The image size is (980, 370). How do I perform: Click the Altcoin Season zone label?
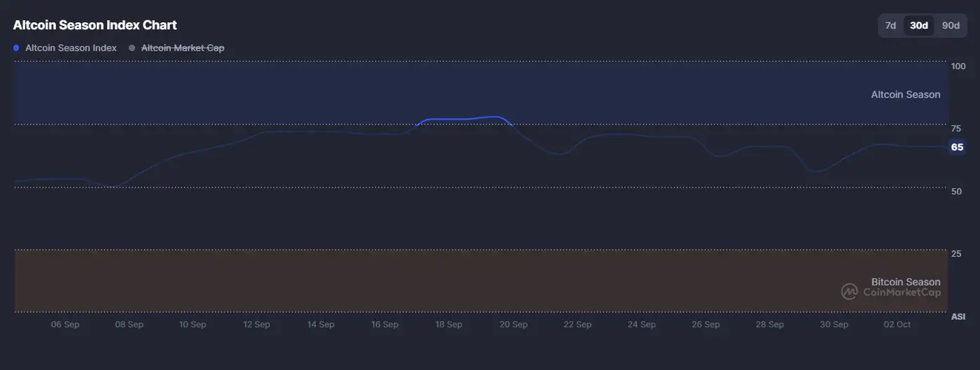tap(905, 94)
